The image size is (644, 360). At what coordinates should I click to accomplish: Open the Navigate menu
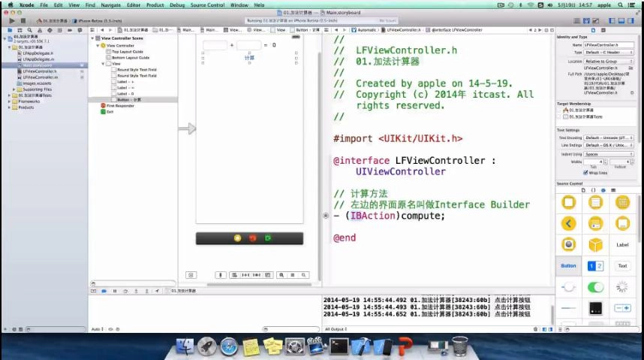pos(110,5)
